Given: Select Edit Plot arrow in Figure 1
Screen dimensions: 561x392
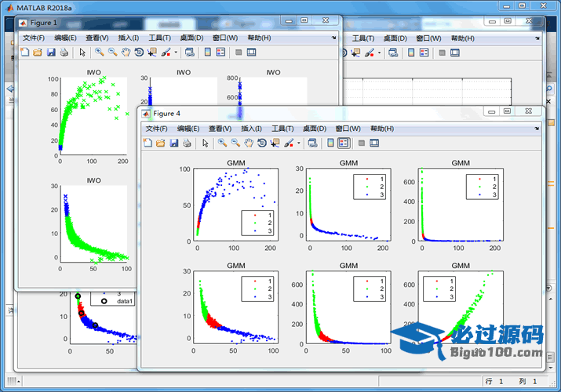Looking at the screenshot, I should click(82, 53).
